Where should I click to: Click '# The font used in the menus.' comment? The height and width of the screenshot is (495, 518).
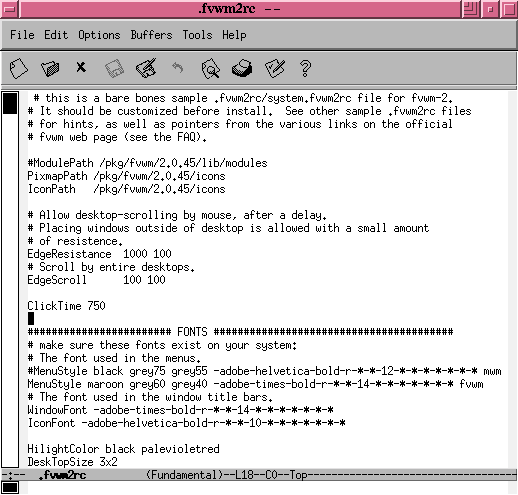pos(114,358)
